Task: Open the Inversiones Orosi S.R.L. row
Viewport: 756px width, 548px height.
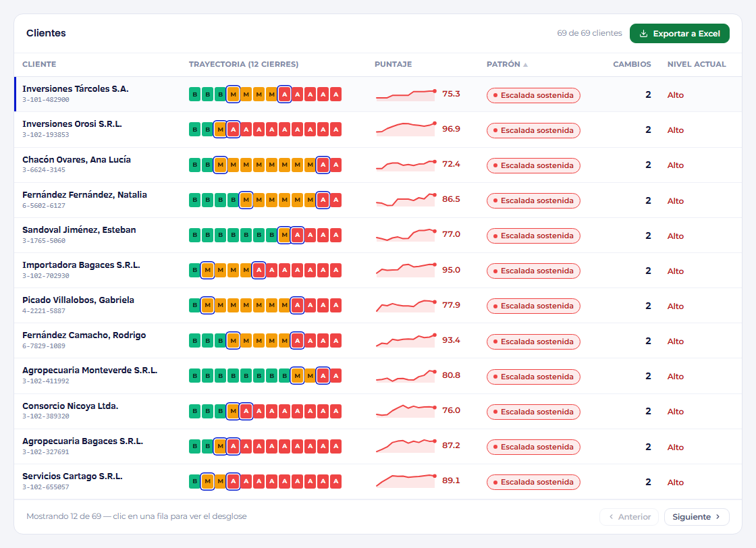Action: click(x=378, y=130)
